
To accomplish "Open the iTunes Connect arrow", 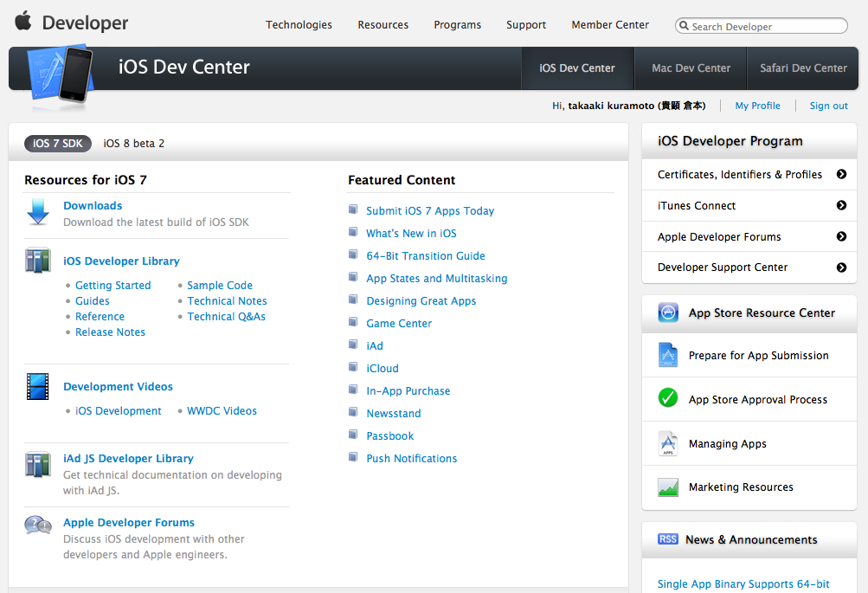I will pyautogui.click(x=841, y=205).
